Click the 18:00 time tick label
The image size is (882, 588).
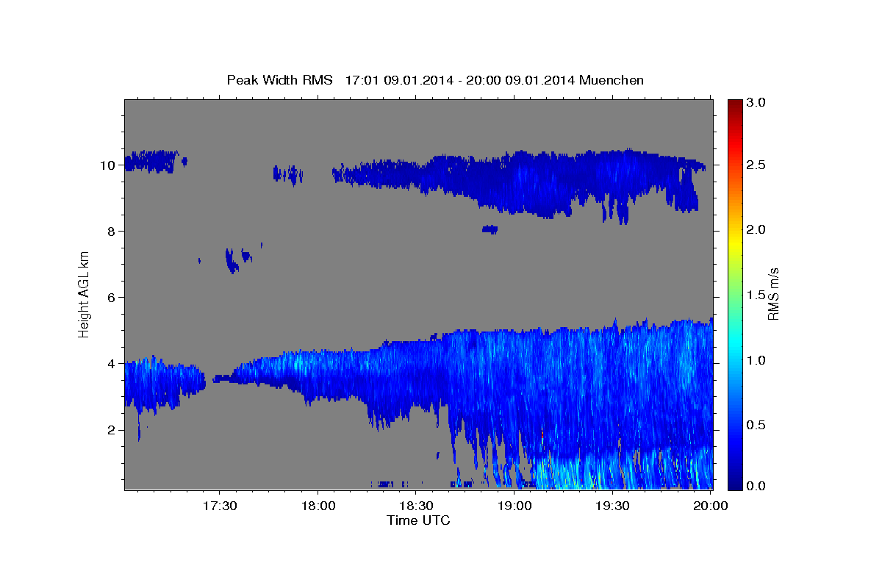pyautogui.click(x=318, y=506)
